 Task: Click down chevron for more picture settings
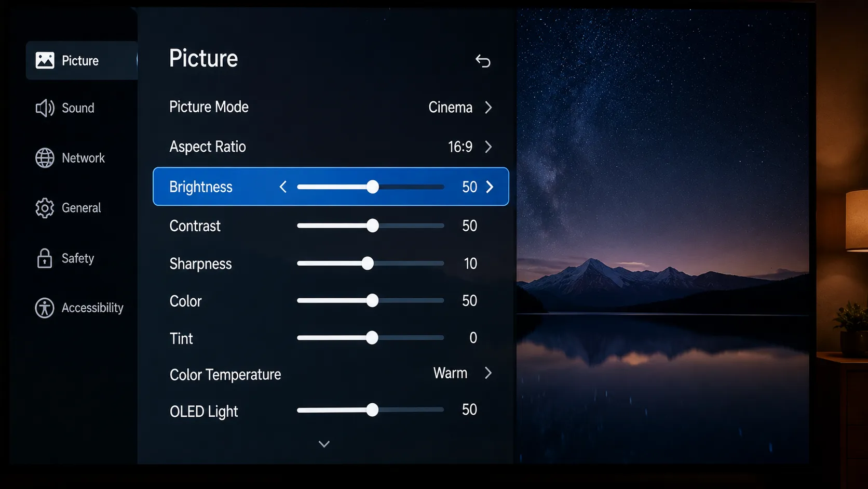coord(324,444)
